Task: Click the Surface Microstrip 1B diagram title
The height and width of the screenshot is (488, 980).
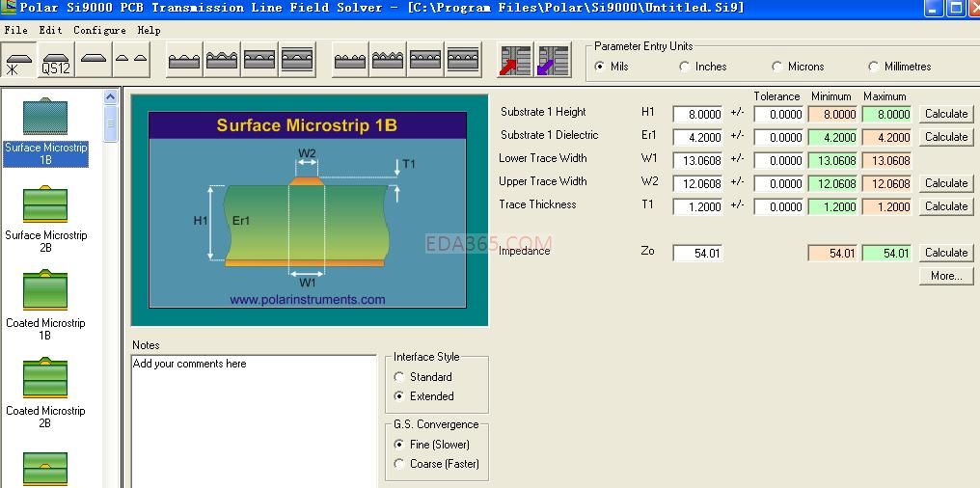Action: pos(307,125)
